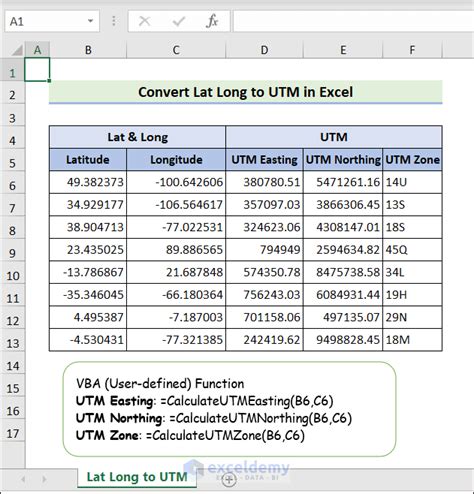Click northing cell 4308147.01
The image size is (474, 494).
pyautogui.click(x=343, y=227)
